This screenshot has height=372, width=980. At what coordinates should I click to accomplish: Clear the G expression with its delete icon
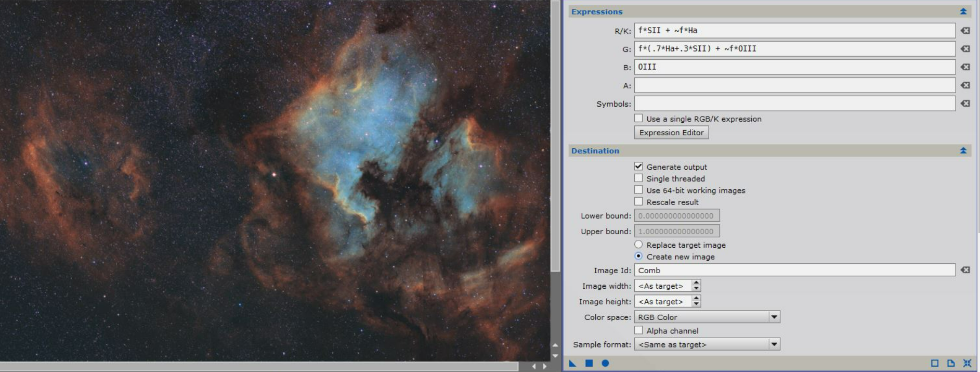(965, 49)
